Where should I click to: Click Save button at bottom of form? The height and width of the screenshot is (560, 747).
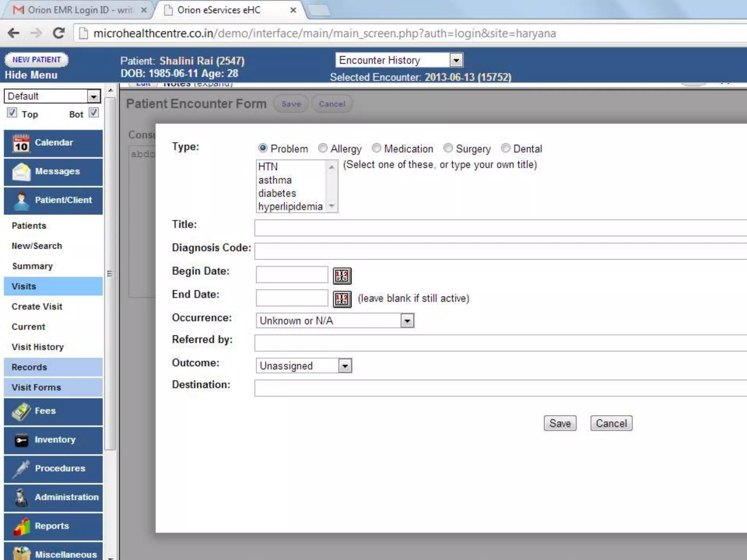pos(560,423)
